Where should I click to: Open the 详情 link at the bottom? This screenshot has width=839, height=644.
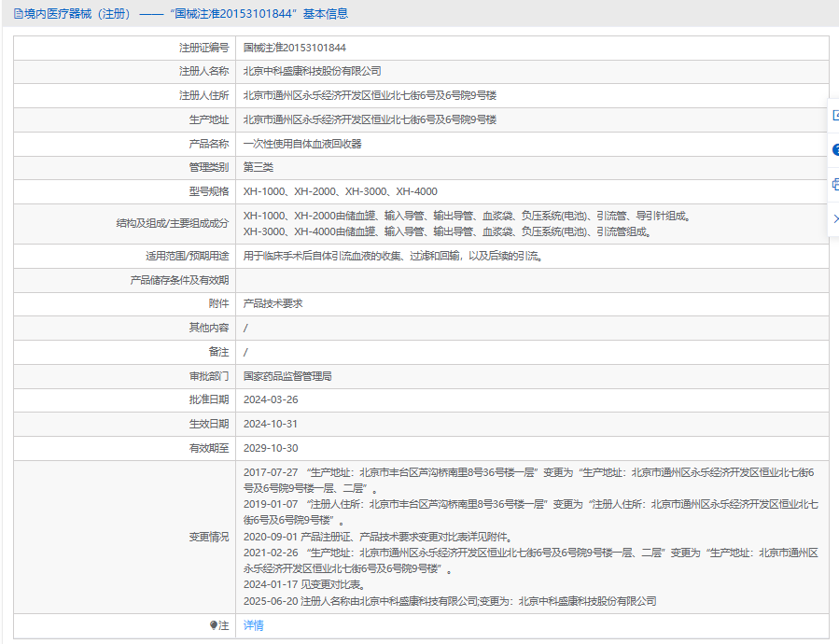[253, 625]
